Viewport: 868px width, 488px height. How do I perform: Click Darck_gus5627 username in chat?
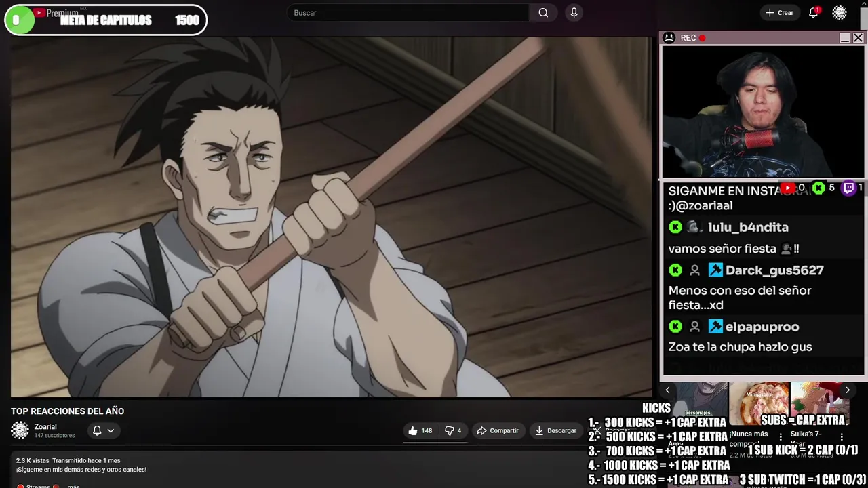(x=774, y=270)
